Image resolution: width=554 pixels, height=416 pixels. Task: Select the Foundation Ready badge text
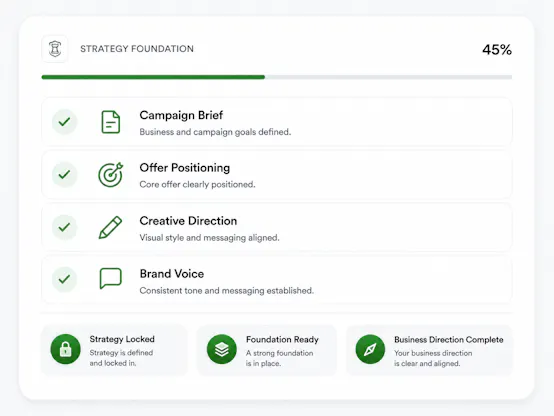(x=282, y=340)
